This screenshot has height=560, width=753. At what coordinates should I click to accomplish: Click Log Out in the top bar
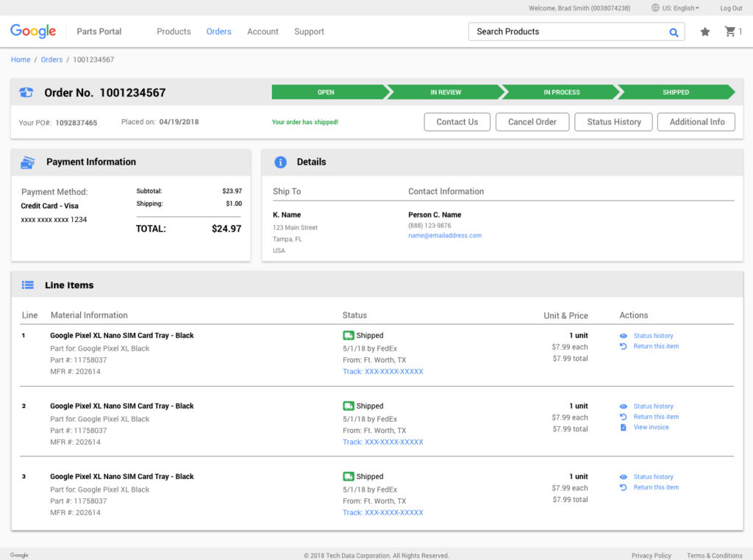point(731,8)
